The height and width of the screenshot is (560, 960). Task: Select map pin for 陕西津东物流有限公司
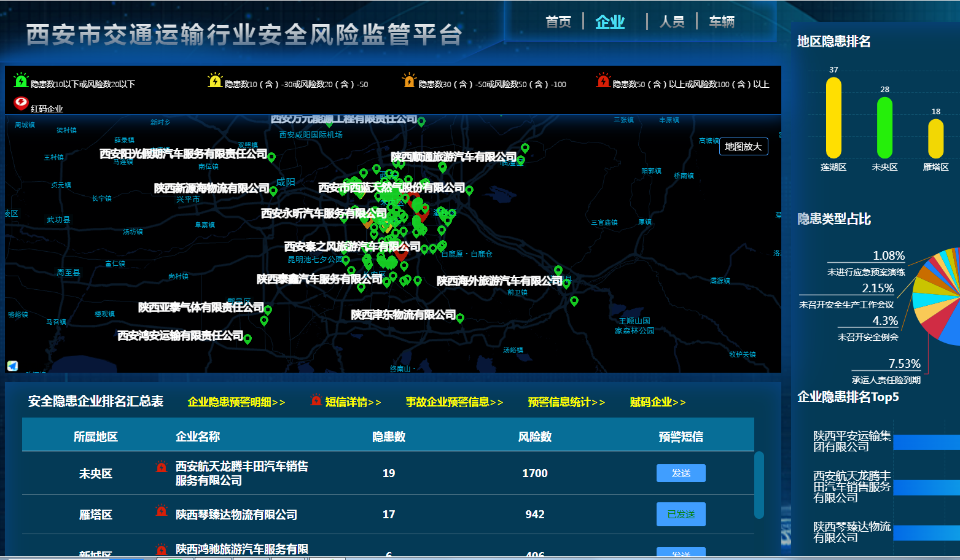pyautogui.click(x=460, y=318)
